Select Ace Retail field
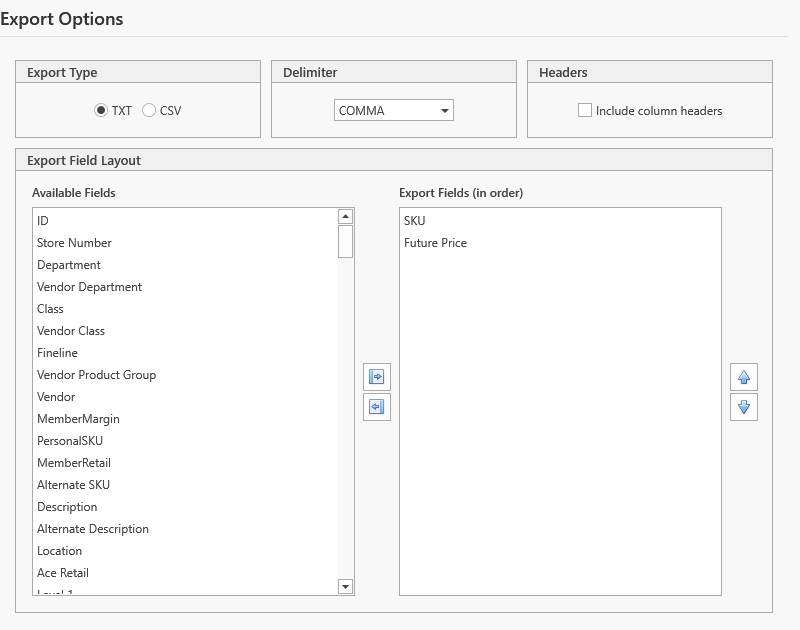 pos(184,572)
